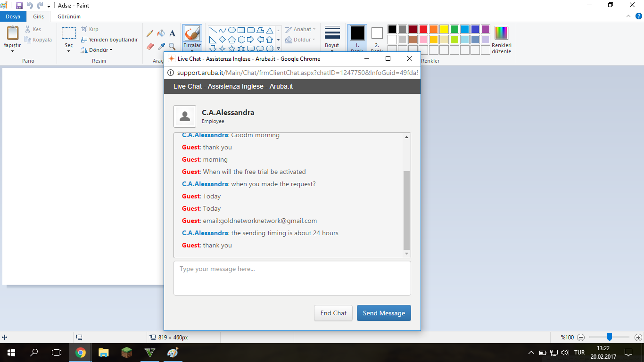Switch to the Giriş (Home) tab
The width and height of the screenshot is (644, 362).
38,16
